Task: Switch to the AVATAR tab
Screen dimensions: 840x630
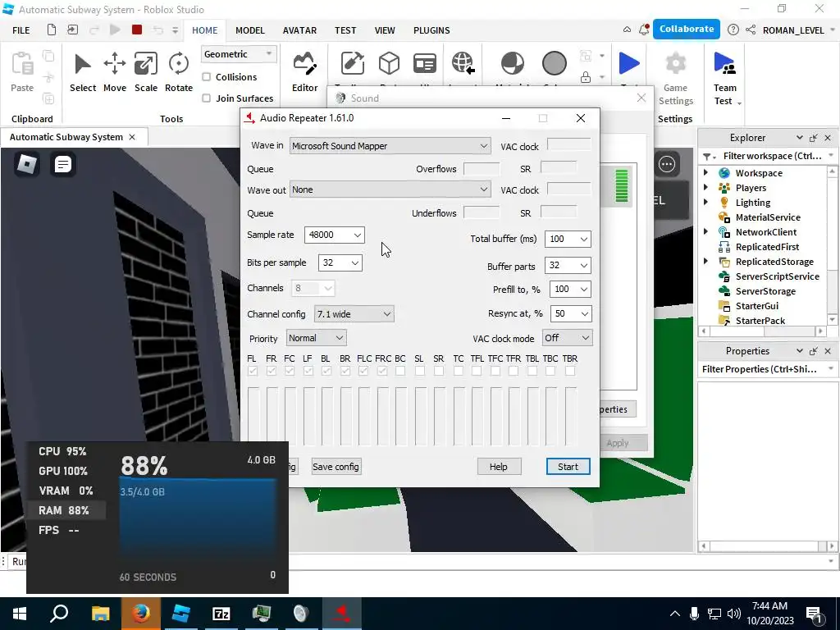Action: (x=299, y=30)
